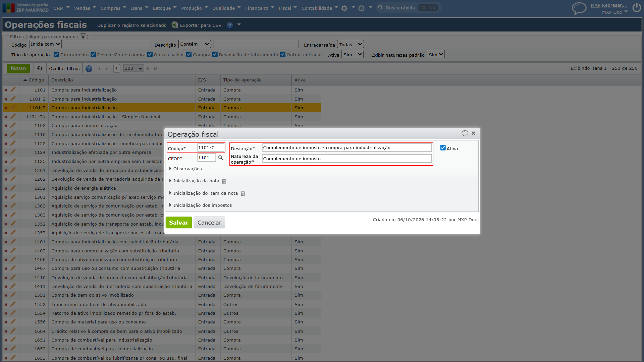Image resolution: width=644 pixels, height=362 pixels.
Task: Click the edit pencil for row 1101
Action: pyautogui.click(x=13, y=90)
